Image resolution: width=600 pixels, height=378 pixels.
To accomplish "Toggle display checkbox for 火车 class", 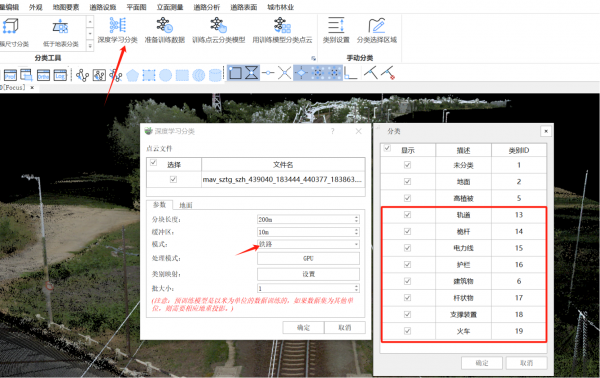I will coord(407,331).
